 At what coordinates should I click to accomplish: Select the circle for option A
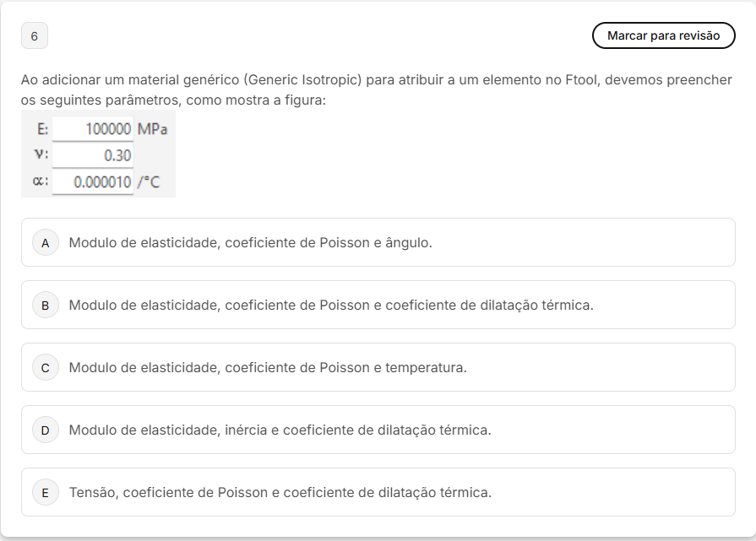tap(46, 242)
